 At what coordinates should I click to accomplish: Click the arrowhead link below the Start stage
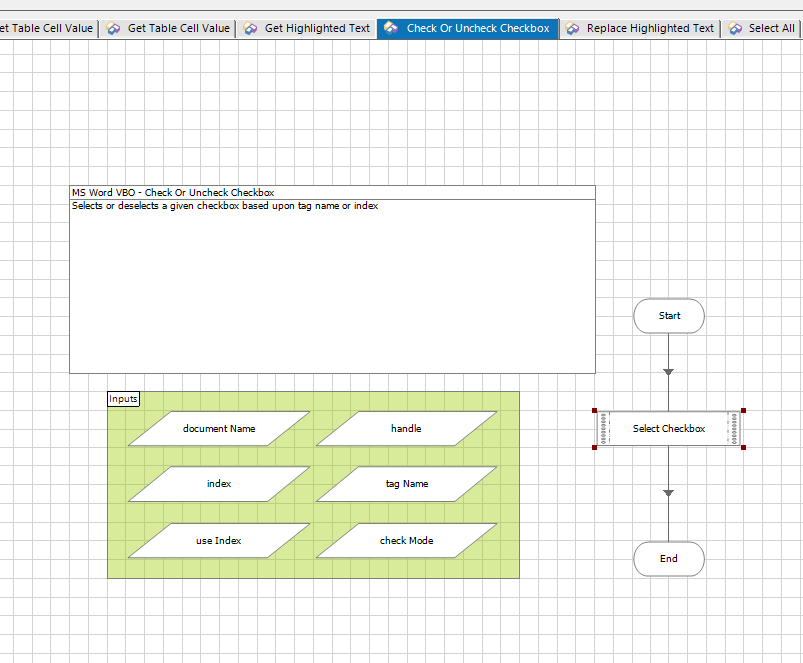669,372
